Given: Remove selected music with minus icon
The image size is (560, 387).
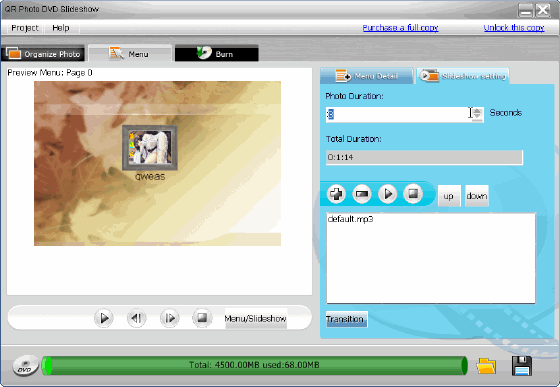Looking at the screenshot, I should 362,194.
